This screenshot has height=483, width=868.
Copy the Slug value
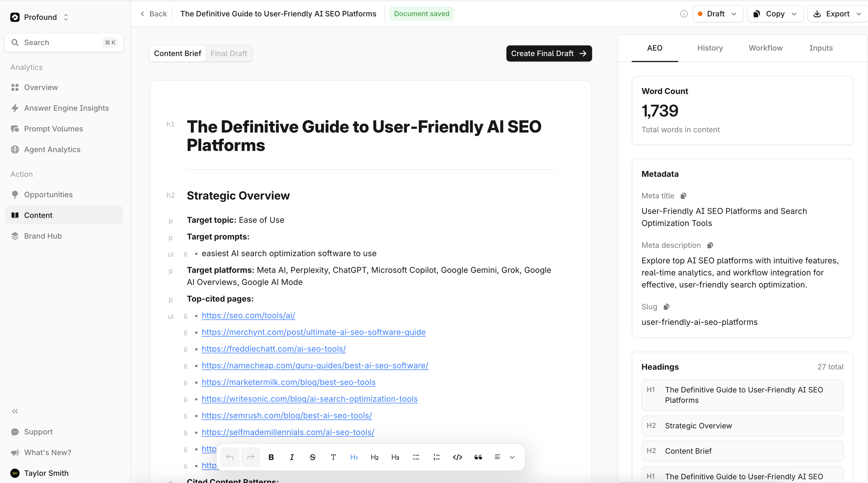pyautogui.click(x=666, y=307)
